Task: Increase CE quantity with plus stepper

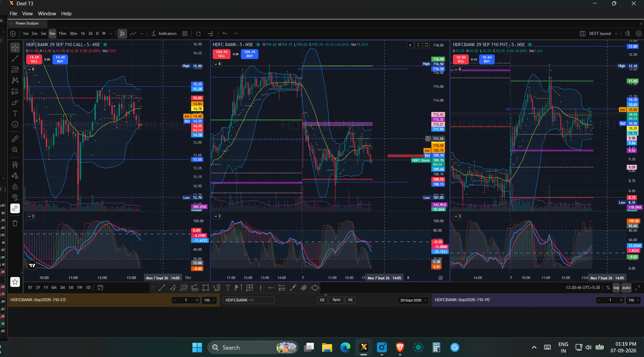Action: (x=197, y=300)
